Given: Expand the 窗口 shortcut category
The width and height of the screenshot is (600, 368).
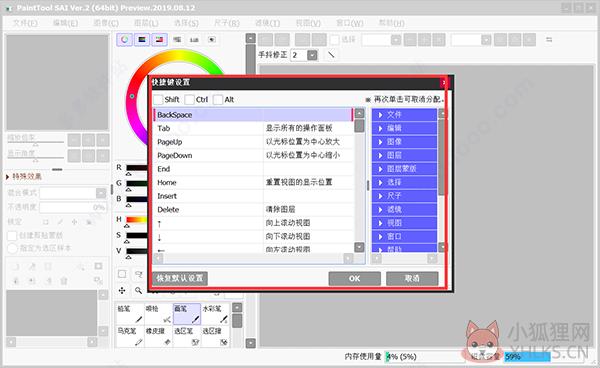Looking at the screenshot, I should (x=404, y=237).
